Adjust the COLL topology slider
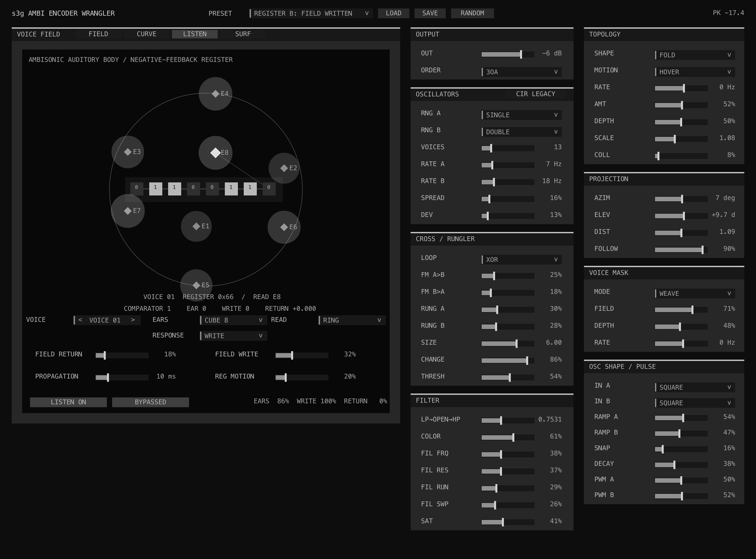The image size is (756, 559). click(x=681, y=156)
